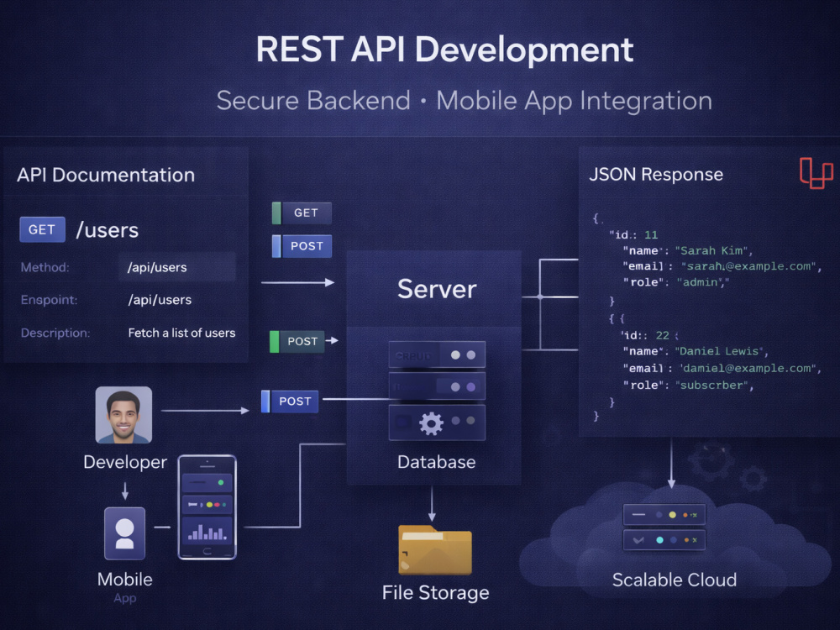
Task: Click the Server block label
Action: click(x=437, y=289)
